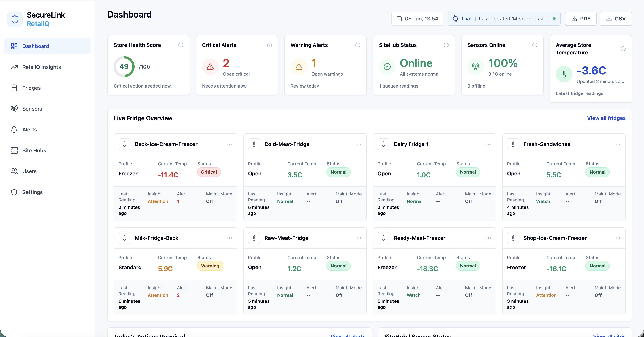This screenshot has width=644, height=337.
Task: Open the Dashboard sidebar item
Action: (x=48, y=46)
